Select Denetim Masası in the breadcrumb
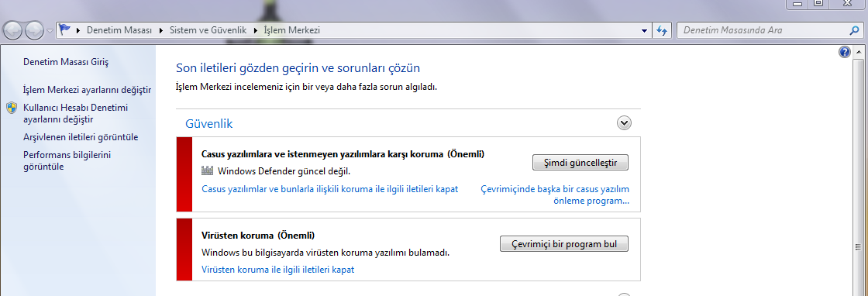 (119, 30)
